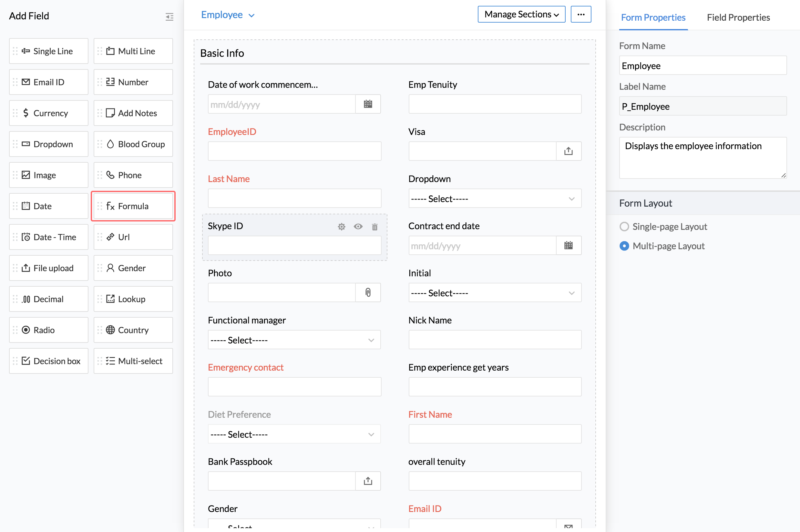
Task: Click the Formula field button
Action: [x=133, y=206]
